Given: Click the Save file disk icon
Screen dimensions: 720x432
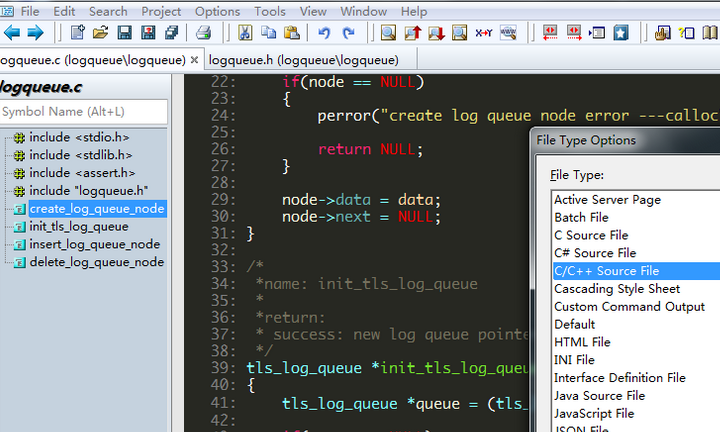Looking at the screenshot, I should tap(124, 33).
